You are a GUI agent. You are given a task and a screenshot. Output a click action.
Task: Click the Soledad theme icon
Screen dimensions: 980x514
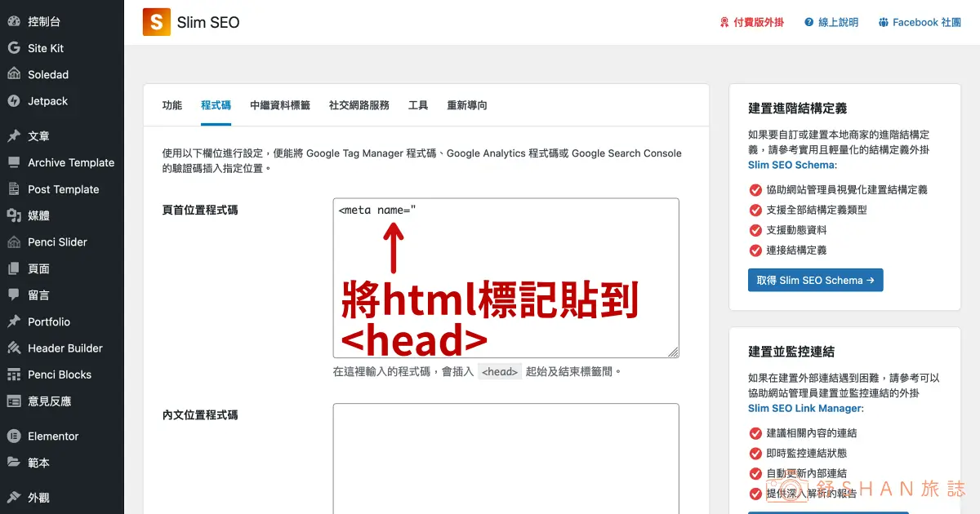pos(14,74)
